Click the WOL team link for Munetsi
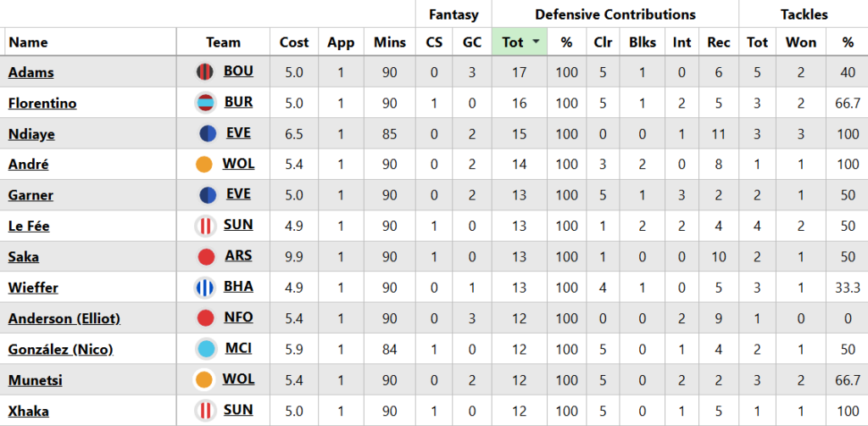This screenshot has width=868, height=426. pyautogui.click(x=238, y=378)
